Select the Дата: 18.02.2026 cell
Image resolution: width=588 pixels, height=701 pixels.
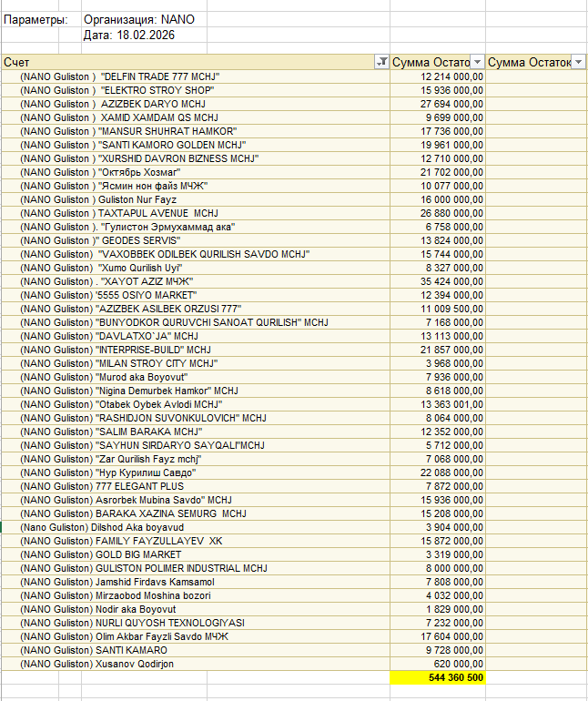point(129,36)
